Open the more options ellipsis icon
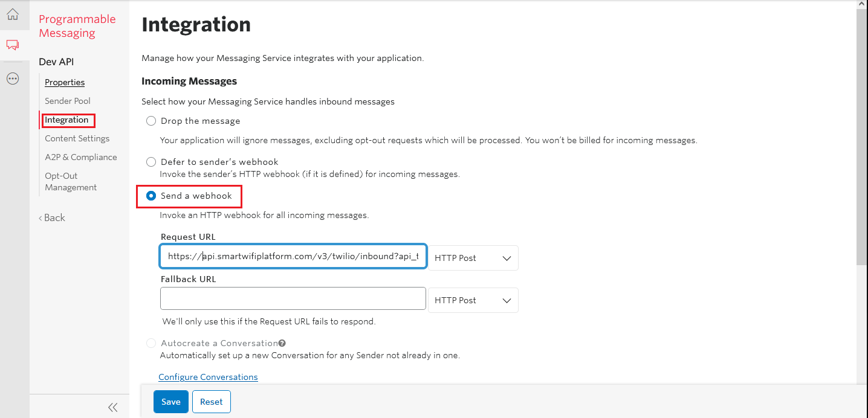 [x=13, y=79]
